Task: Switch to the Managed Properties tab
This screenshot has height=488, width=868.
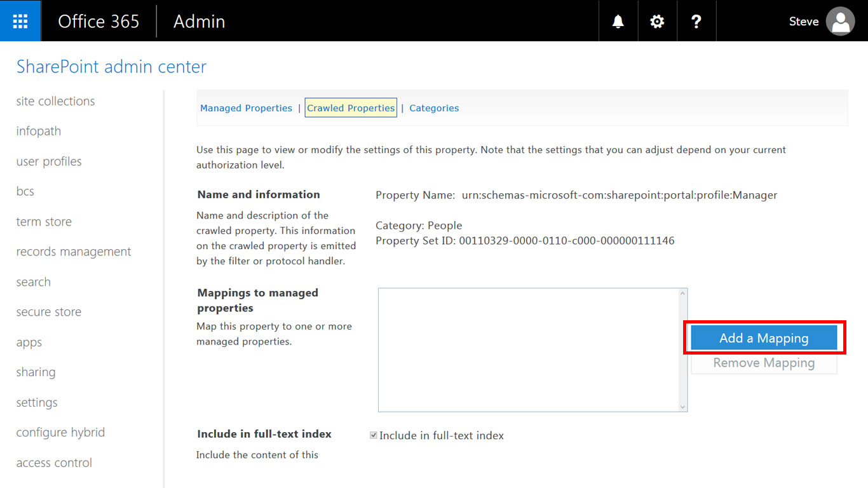Action: point(246,108)
